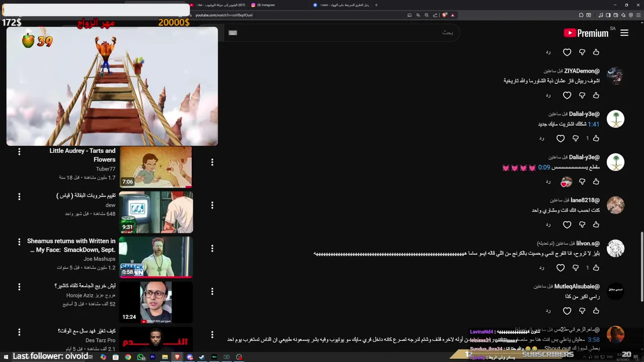Open the @MutleqAlsubaie username
The image size is (644, 362).
(577, 287)
